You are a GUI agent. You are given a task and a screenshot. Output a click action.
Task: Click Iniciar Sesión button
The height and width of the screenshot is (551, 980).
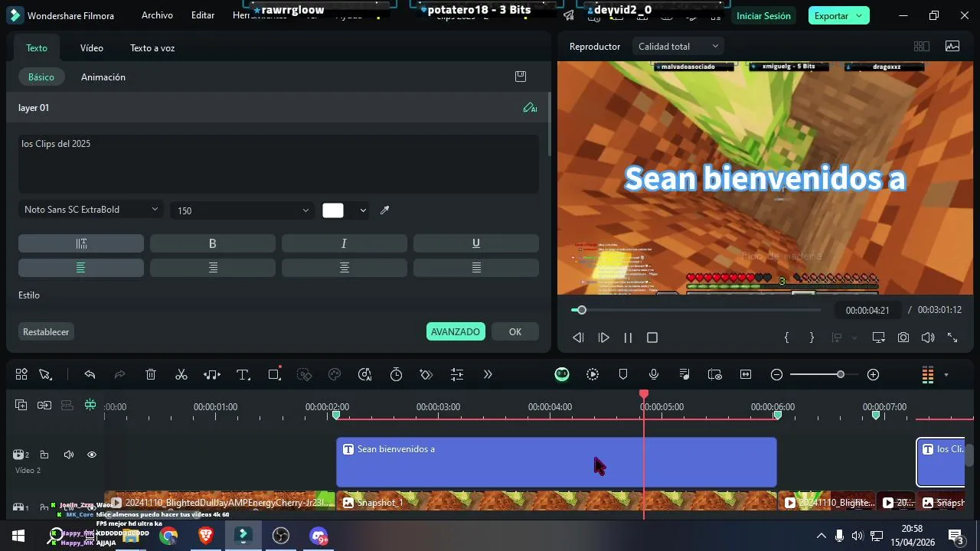[x=763, y=16]
